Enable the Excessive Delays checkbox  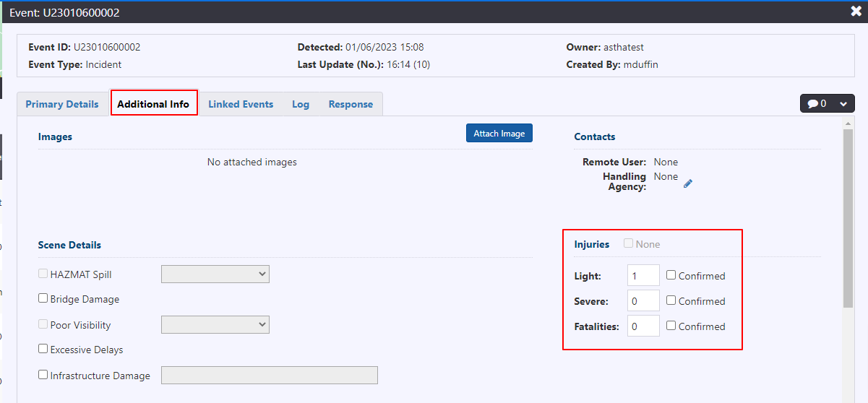(43, 349)
